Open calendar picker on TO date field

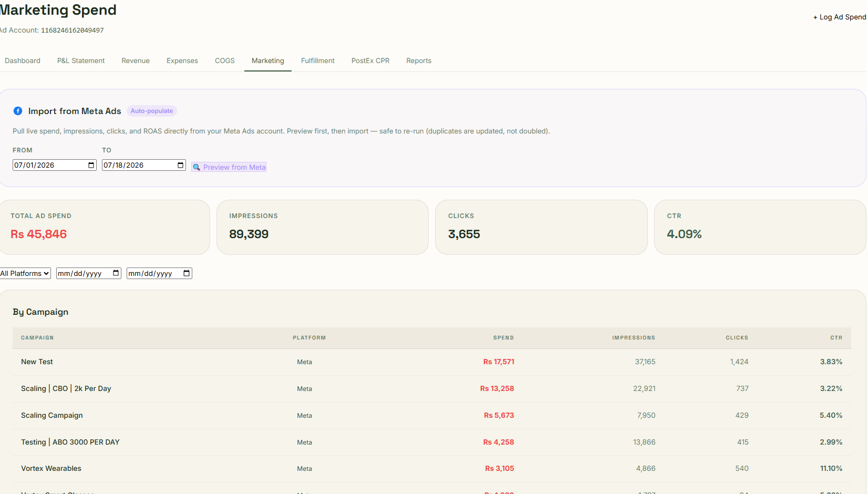[181, 165]
